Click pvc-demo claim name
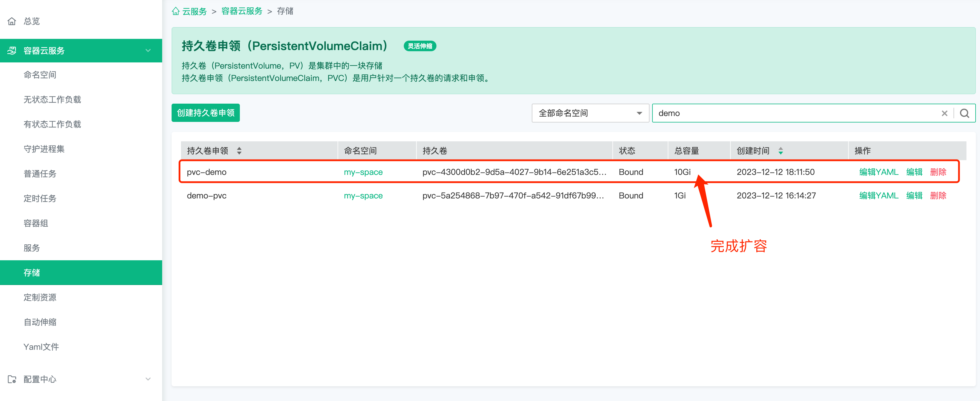Image resolution: width=980 pixels, height=401 pixels. (207, 172)
